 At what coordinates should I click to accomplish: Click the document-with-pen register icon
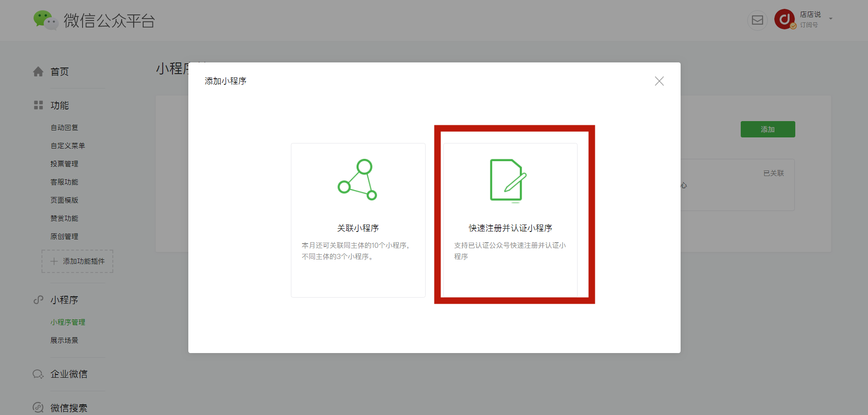[x=508, y=180]
